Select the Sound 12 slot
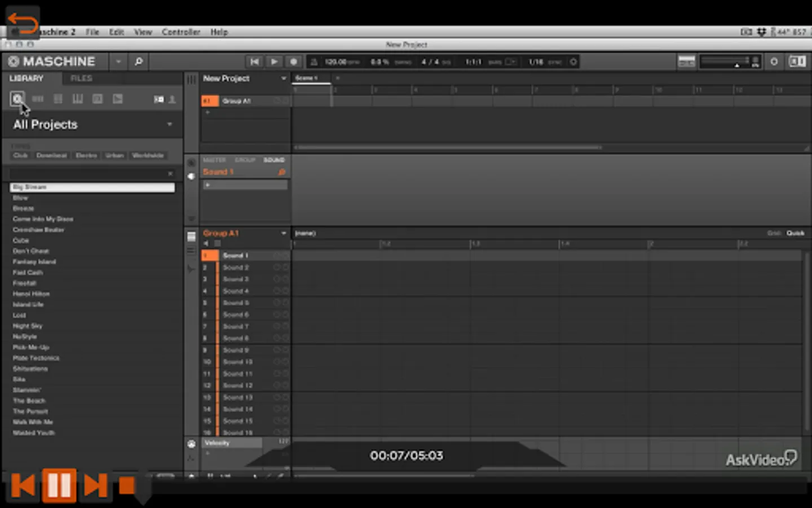812x508 pixels. tap(245, 386)
